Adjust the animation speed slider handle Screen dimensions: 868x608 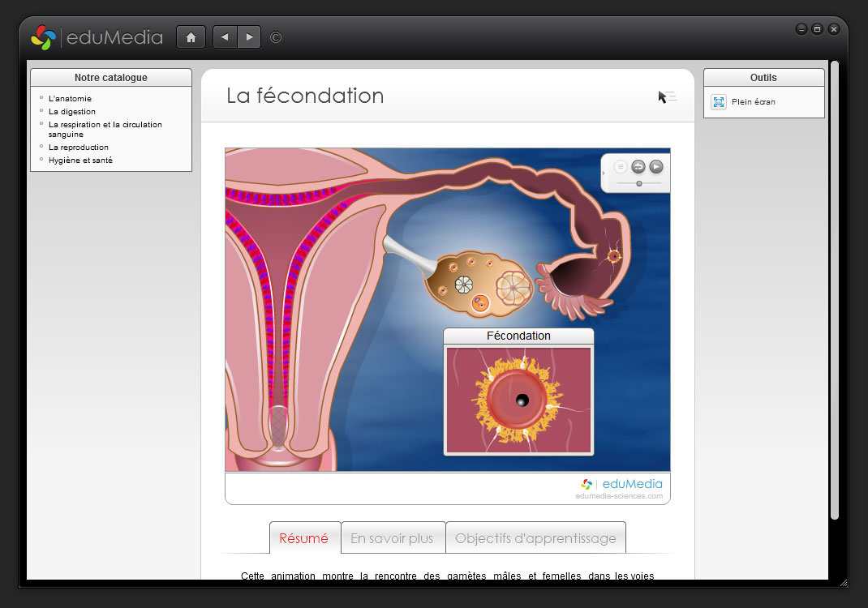[x=639, y=184]
